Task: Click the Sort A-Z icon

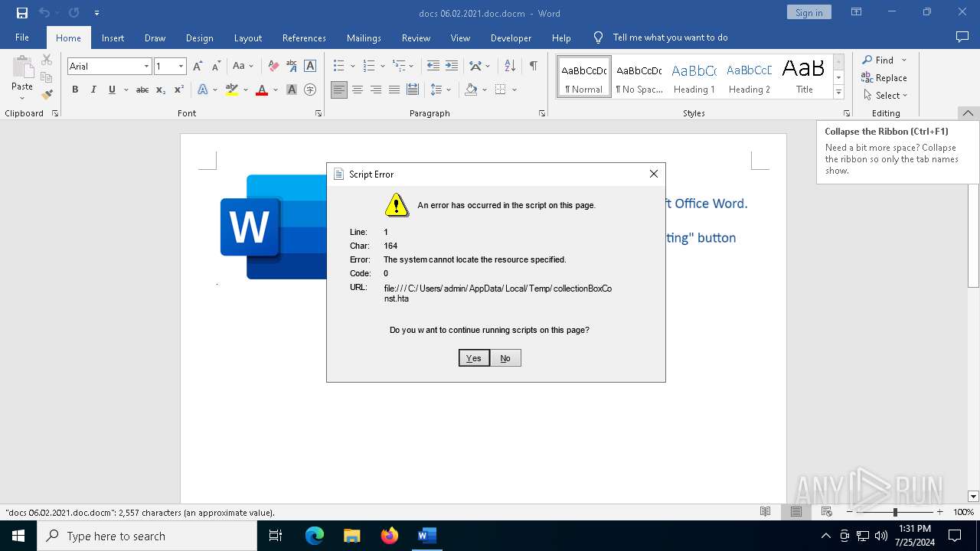Action: (508, 67)
